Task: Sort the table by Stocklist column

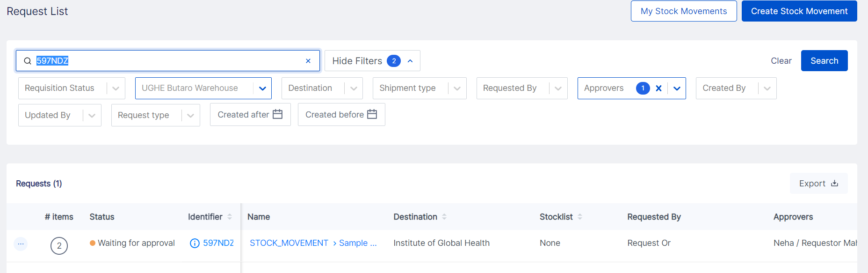Action: [x=580, y=217]
